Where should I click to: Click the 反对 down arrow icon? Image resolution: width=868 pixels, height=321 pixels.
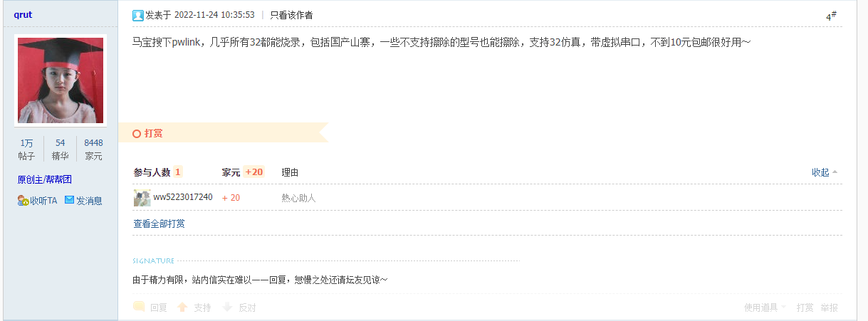(227, 307)
